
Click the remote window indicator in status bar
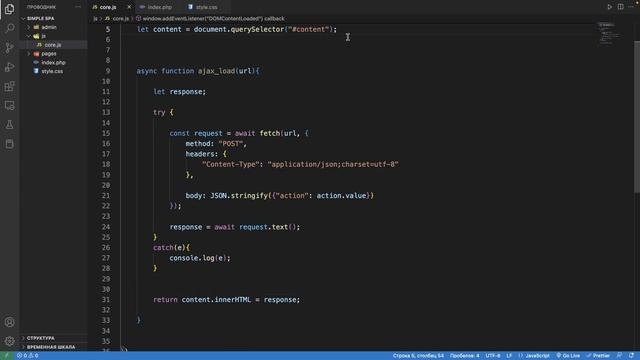[7, 356]
